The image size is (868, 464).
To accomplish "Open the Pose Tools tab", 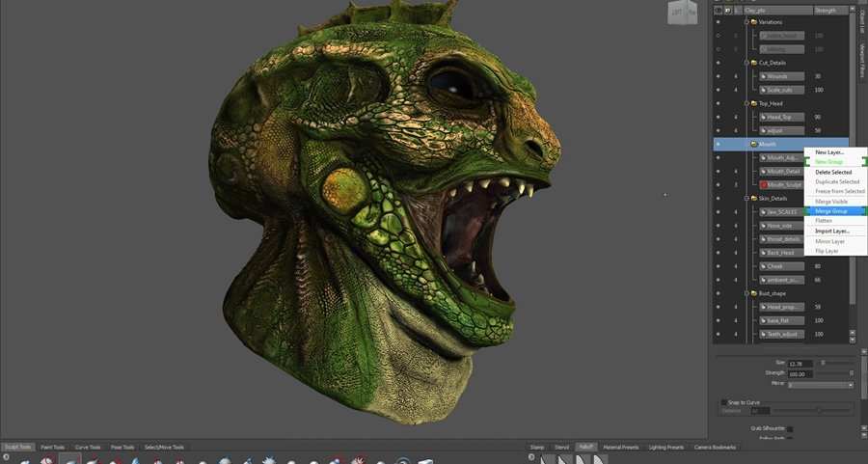I will tap(122, 448).
